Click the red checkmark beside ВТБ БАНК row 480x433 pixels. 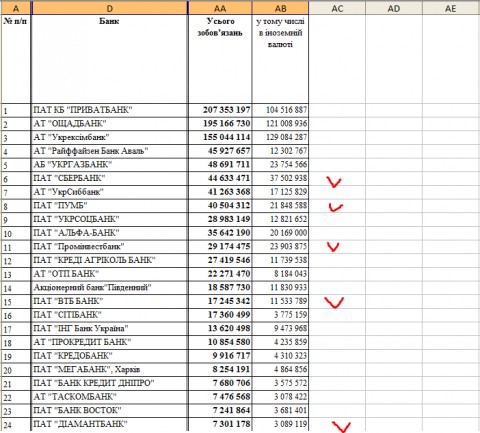(334, 302)
